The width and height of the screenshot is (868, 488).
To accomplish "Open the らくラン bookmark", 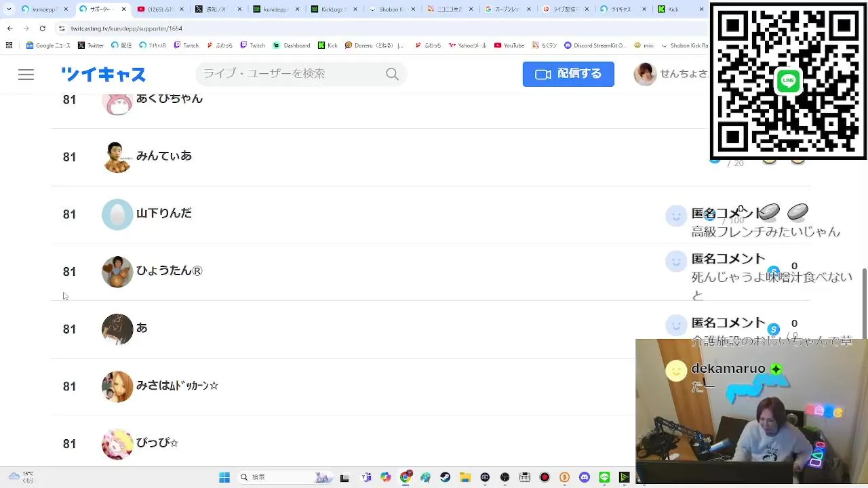I will [x=545, y=45].
